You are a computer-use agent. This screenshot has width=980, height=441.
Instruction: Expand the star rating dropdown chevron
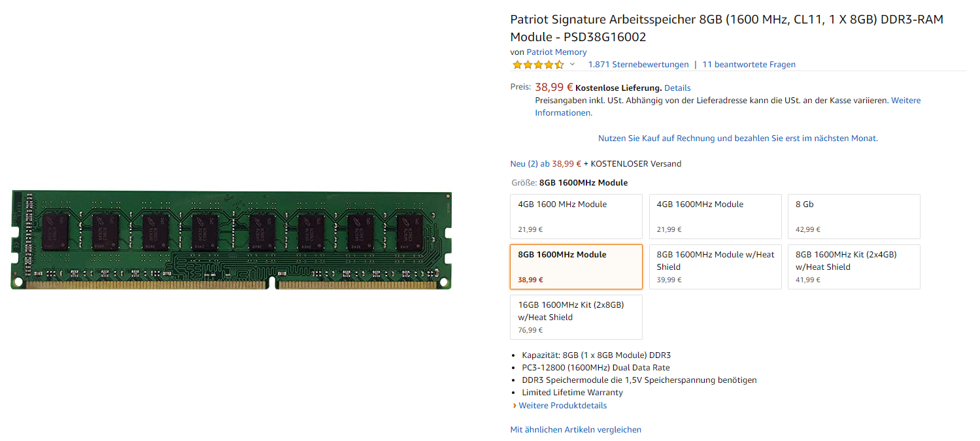tap(572, 64)
